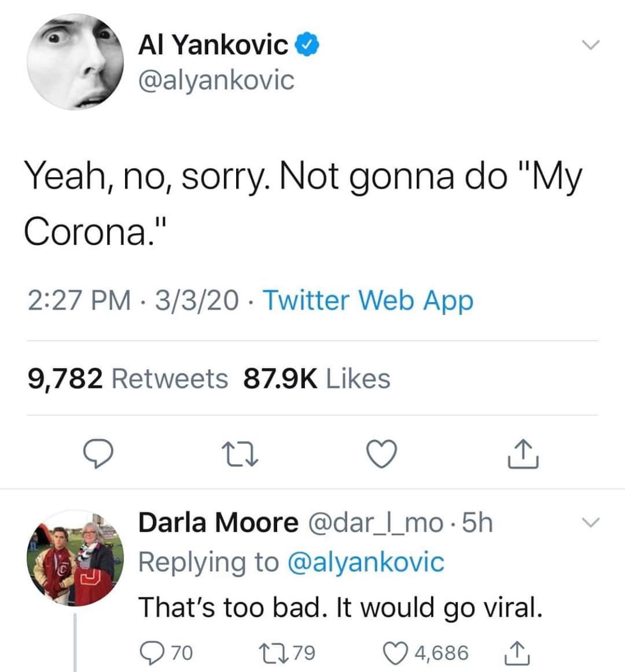
Task: View the 9,782 Retweets list
Action: [x=128, y=379]
